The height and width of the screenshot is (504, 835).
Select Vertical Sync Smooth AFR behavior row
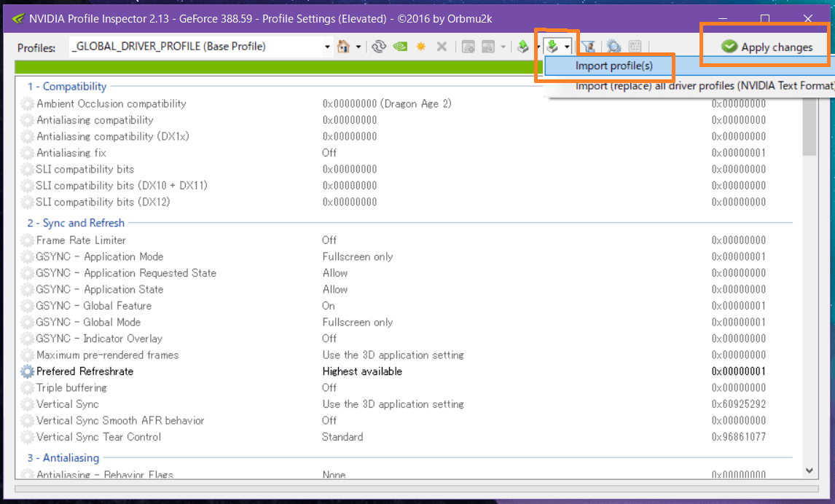coord(404,421)
